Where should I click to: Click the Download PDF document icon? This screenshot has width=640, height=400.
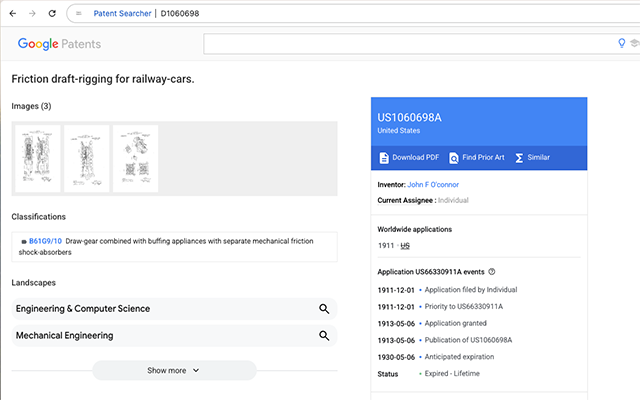[384, 158]
